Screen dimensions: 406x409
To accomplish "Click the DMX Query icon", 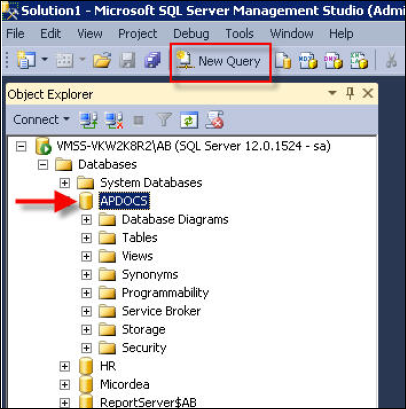I will (333, 61).
